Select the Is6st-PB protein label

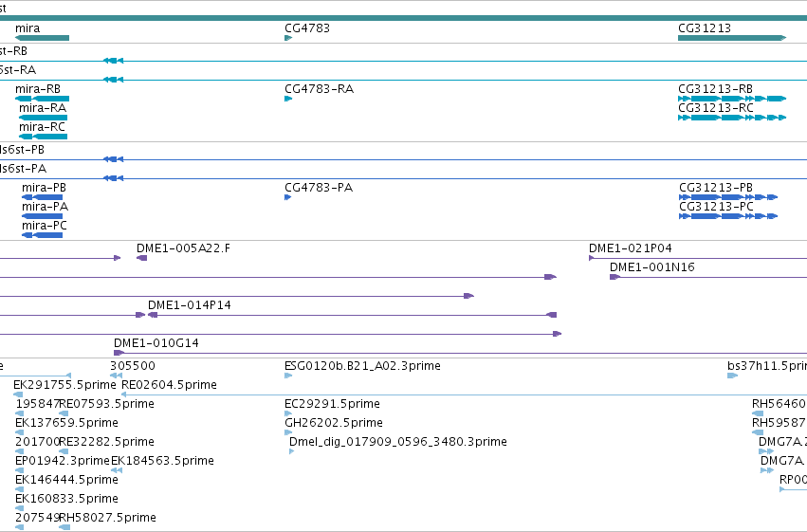(22, 150)
